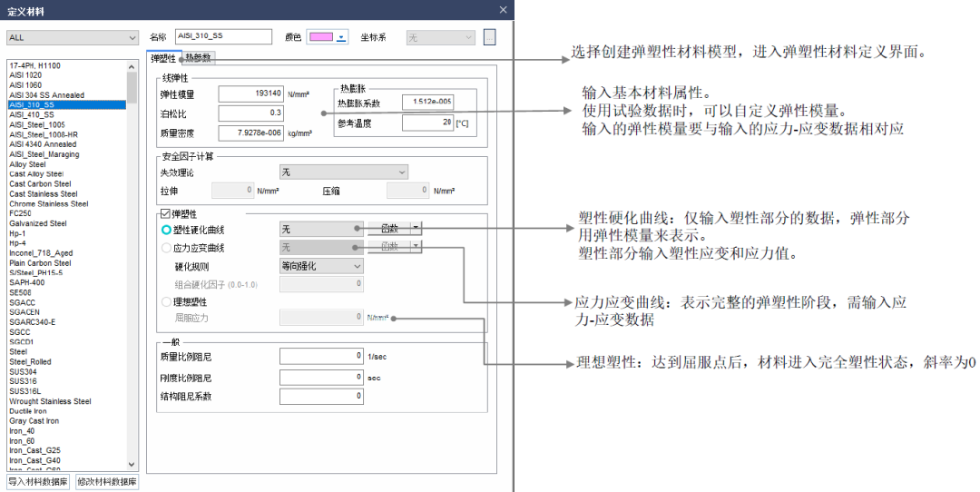Switch to the 热参数 tab
980x492 pixels.
coord(199,58)
